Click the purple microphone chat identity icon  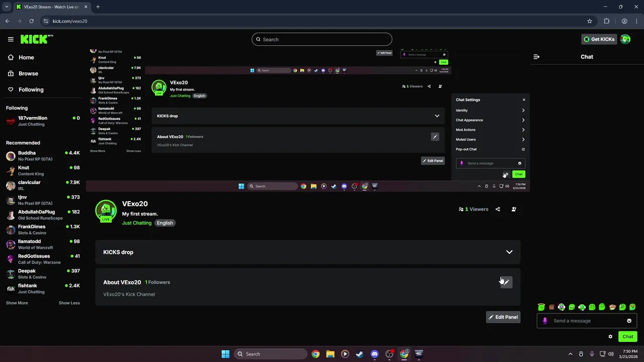pyautogui.click(x=545, y=321)
